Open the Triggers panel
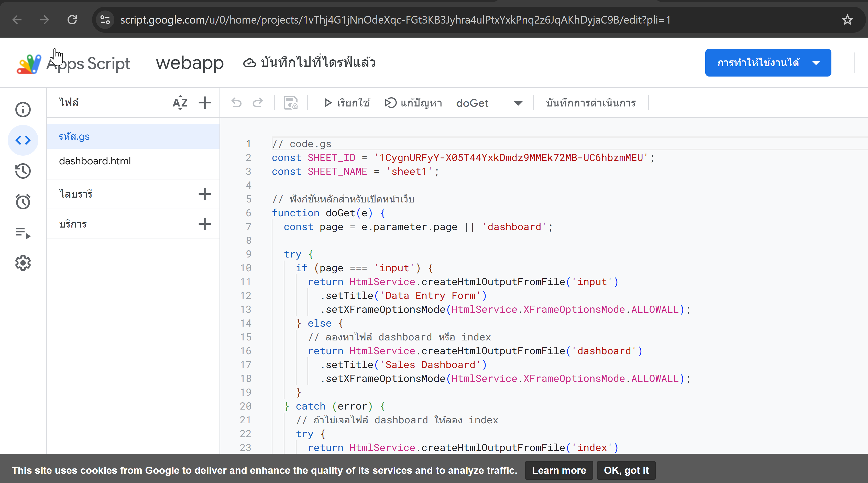The width and height of the screenshot is (868, 483). [23, 201]
